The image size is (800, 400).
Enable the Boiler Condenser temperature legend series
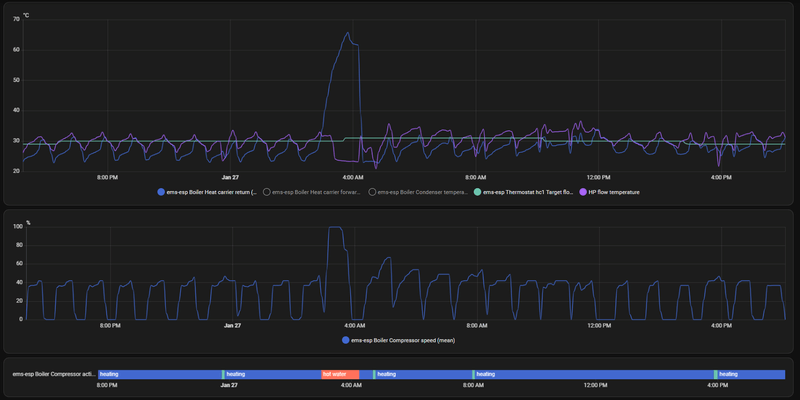(x=418, y=192)
